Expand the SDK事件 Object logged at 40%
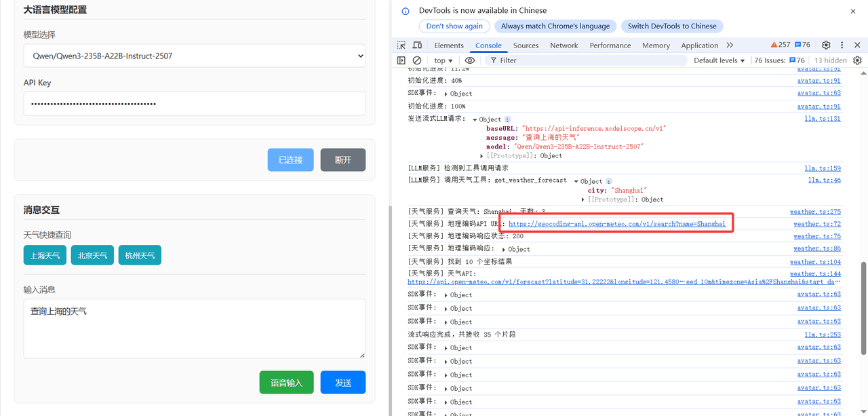Screen dimensions: 868x416 [446, 94]
